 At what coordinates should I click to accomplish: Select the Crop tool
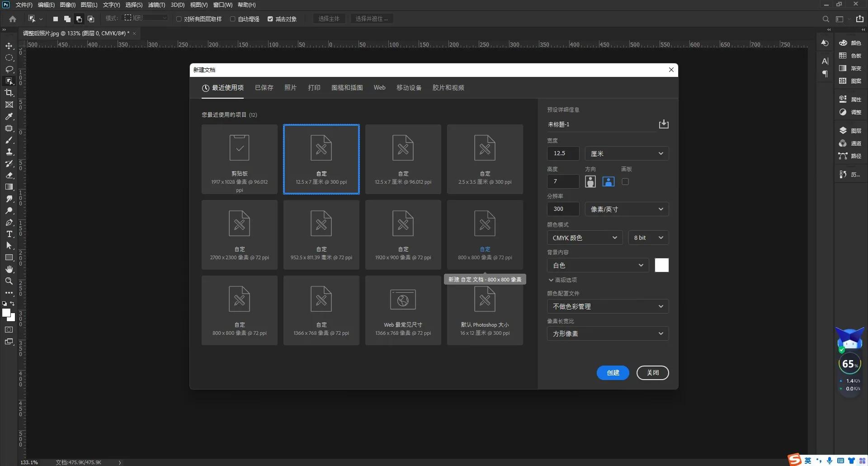[x=9, y=93]
